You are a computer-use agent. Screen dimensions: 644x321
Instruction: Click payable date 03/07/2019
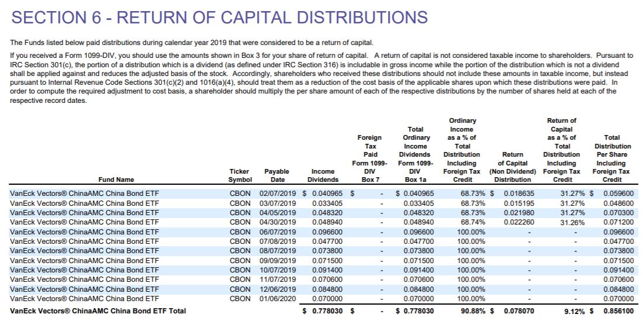tap(277, 203)
